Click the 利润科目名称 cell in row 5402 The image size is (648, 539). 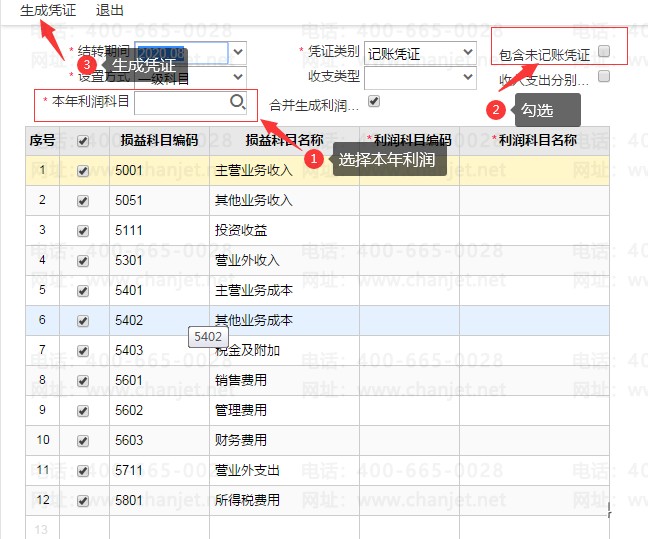click(534, 320)
